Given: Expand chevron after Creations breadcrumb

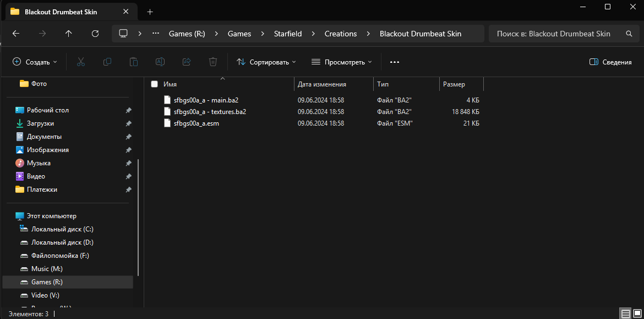Looking at the screenshot, I should (368, 34).
